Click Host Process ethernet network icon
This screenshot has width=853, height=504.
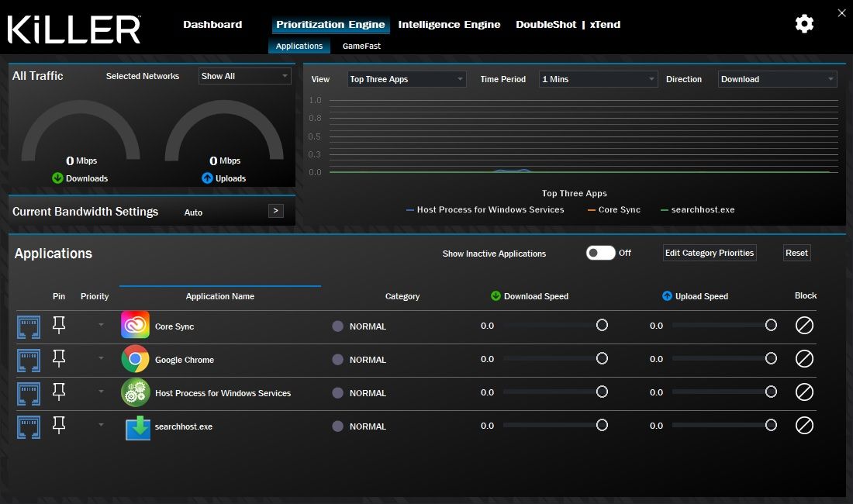click(x=28, y=394)
